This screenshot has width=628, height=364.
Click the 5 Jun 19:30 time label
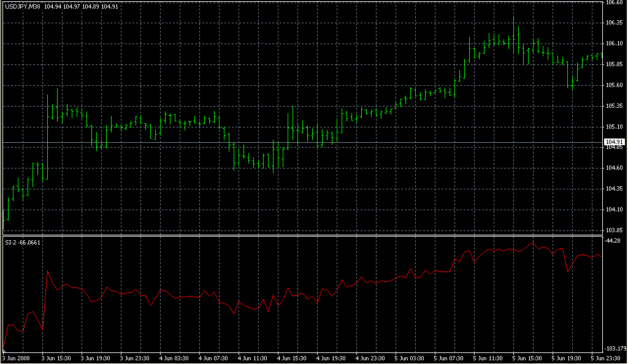point(566,358)
